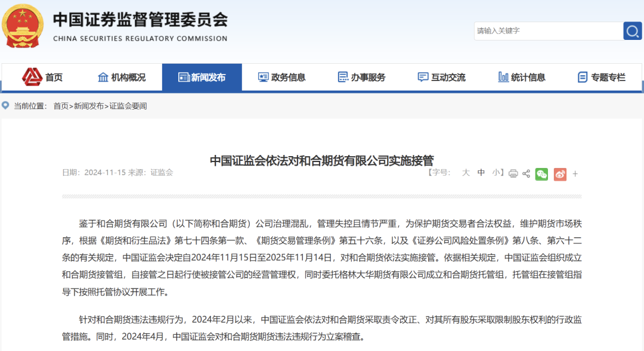Image resolution: width=644 pixels, height=351 pixels.
Task: Click the red home logo icon
Action: point(32,77)
